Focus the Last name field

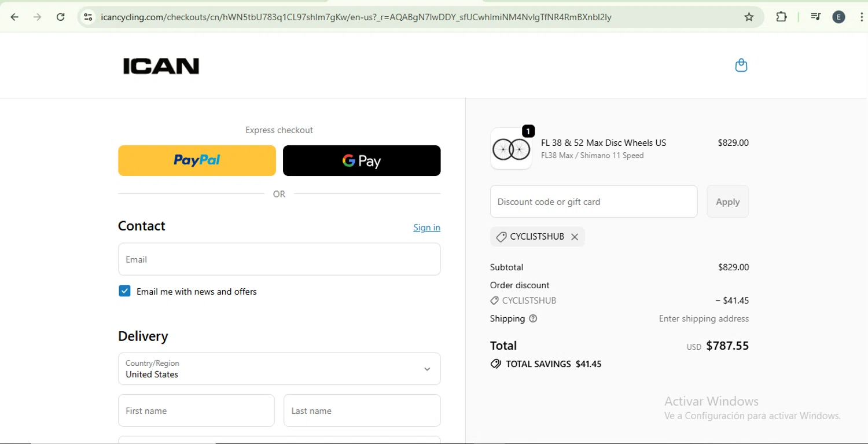pos(362,410)
